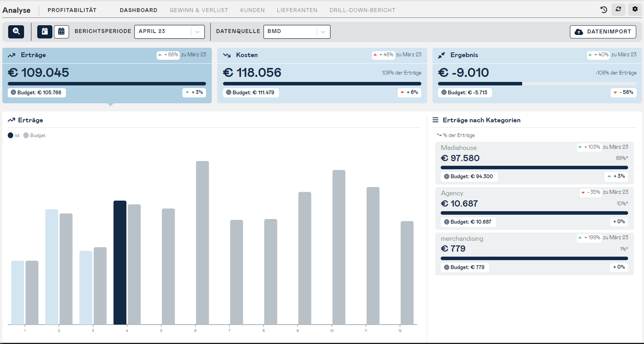Screen dimensions: 644x344
Task: Click the - 58% badge on Ergebnis
Action: click(623, 92)
